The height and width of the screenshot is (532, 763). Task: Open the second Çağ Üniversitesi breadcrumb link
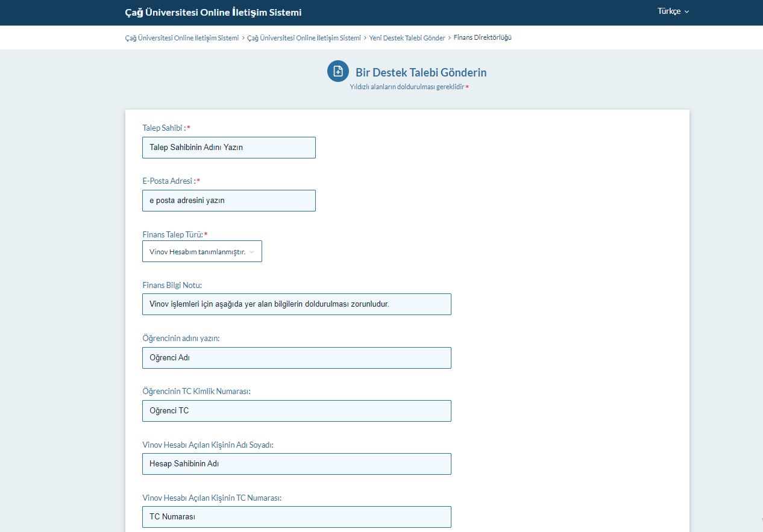(x=304, y=38)
